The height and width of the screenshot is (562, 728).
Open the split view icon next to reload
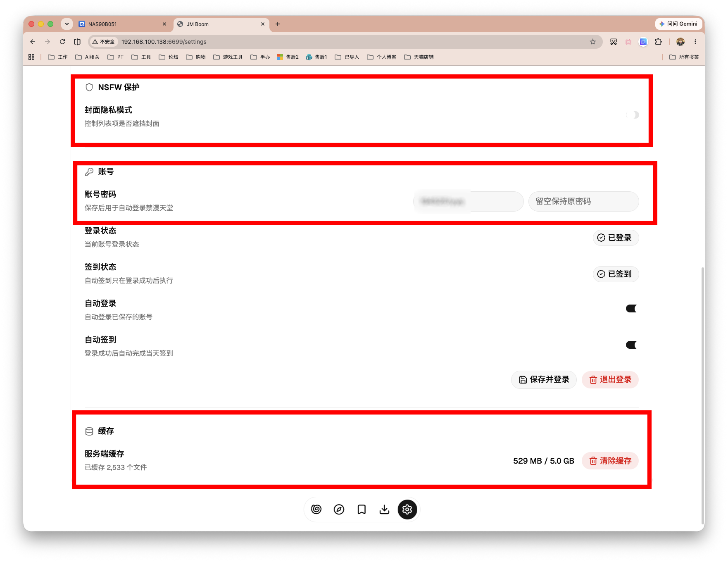tap(77, 42)
